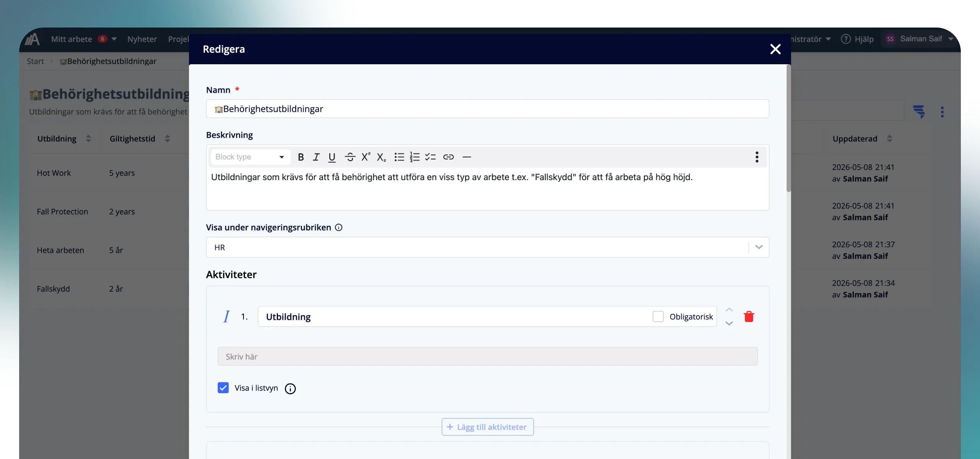980x459 pixels.
Task: Click the Hjälp link text
Action: pyautogui.click(x=864, y=39)
